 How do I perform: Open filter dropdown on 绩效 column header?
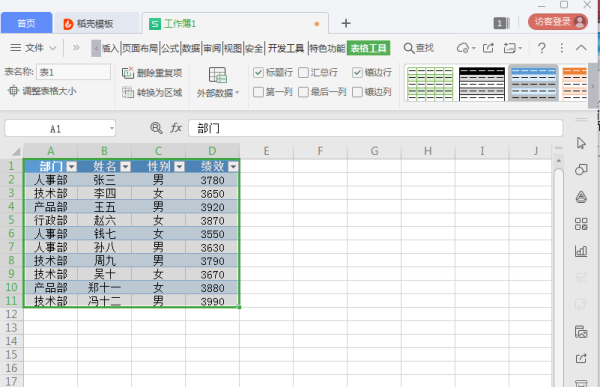[x=233, y=166]
